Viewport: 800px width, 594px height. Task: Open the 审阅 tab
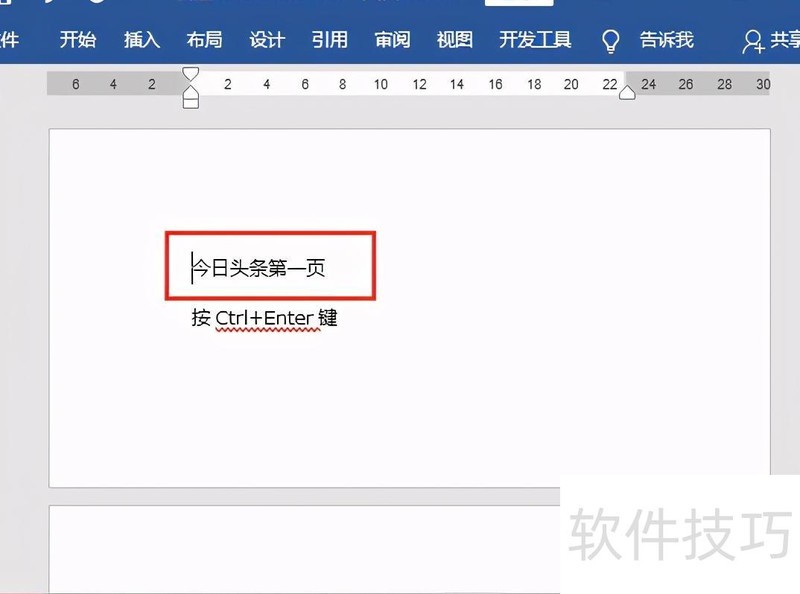pos(392,40)
